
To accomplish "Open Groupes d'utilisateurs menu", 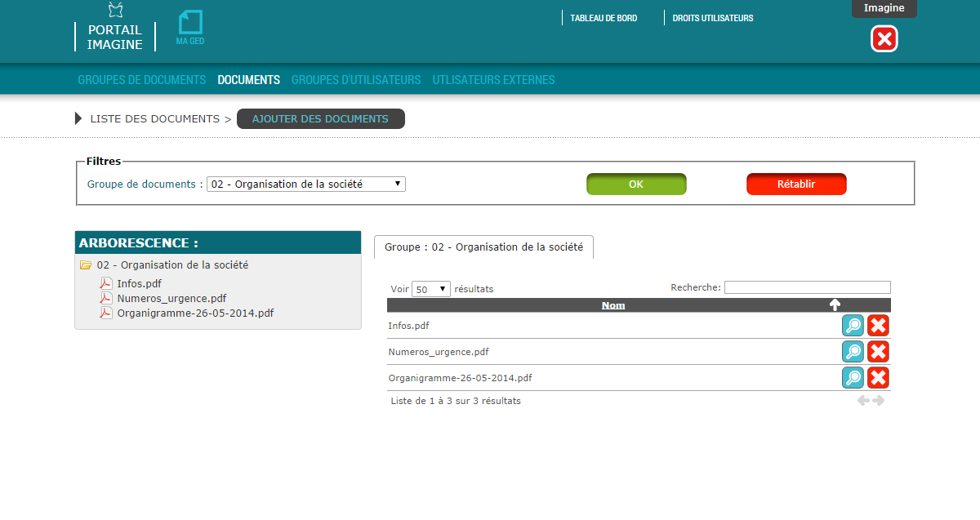I will coord(356,80).
